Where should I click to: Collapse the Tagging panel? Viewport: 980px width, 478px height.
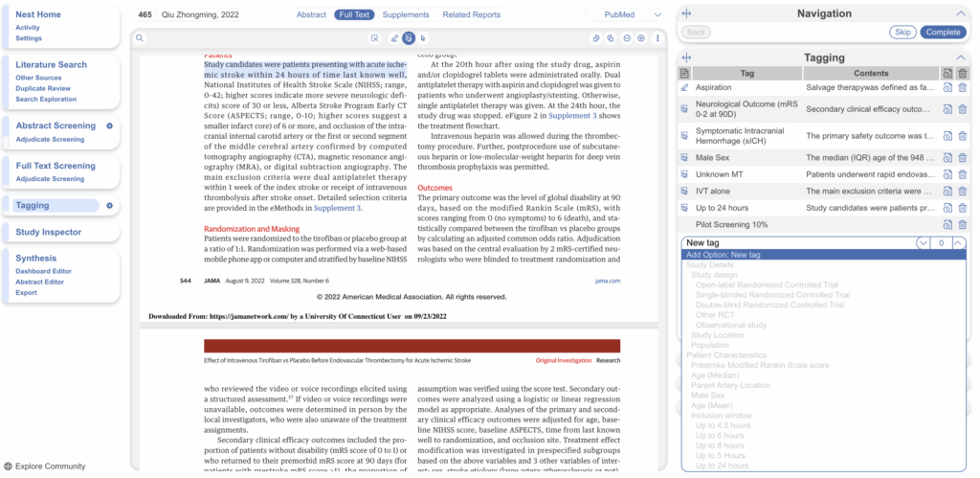pos(961,57)
